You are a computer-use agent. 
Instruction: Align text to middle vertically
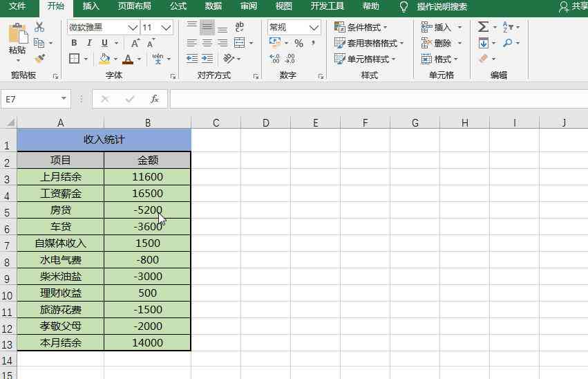(x=207, y=27)
